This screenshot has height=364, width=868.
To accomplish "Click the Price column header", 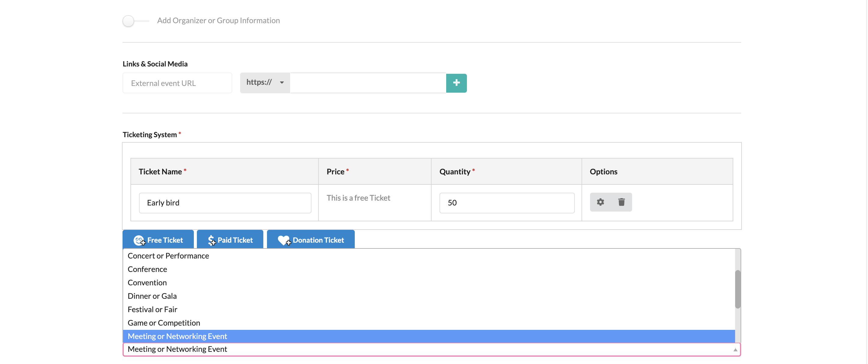I will coord(375,172).
